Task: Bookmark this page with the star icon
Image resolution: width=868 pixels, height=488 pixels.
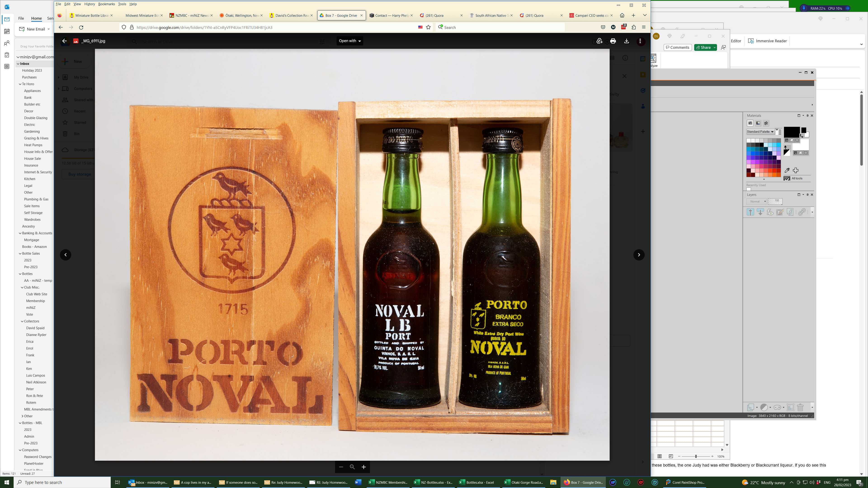Action: click(x=428, y=27)
